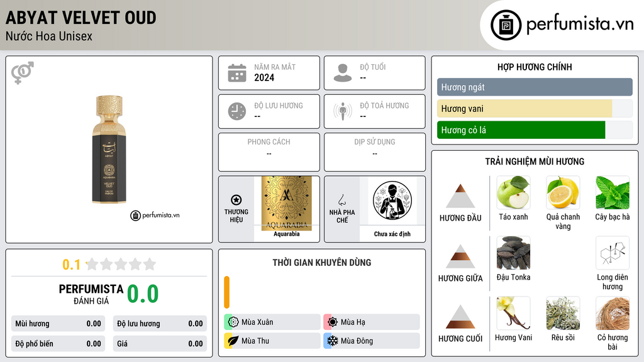Click the Mùa Thu season button

click(272, 341)
